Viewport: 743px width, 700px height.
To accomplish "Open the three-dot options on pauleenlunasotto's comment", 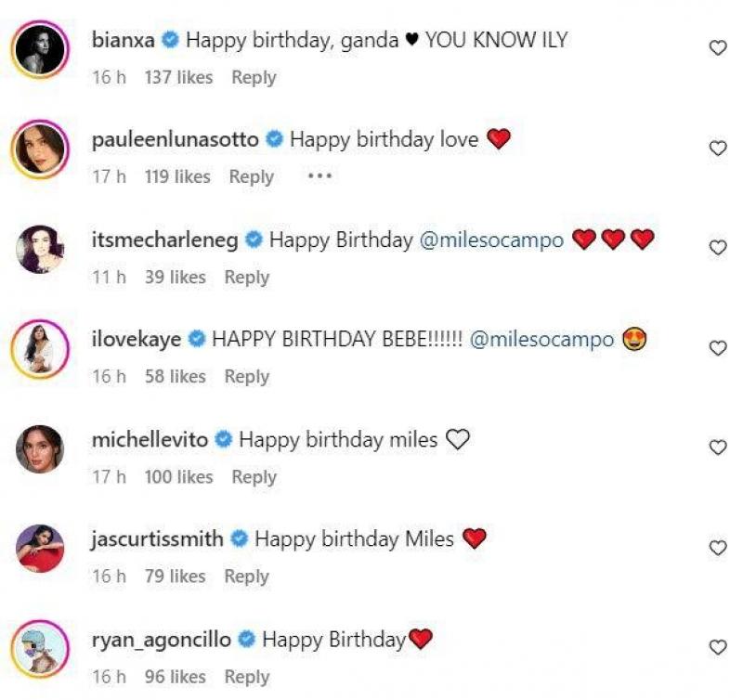I will pyautogui.click(x=319, y=176).
